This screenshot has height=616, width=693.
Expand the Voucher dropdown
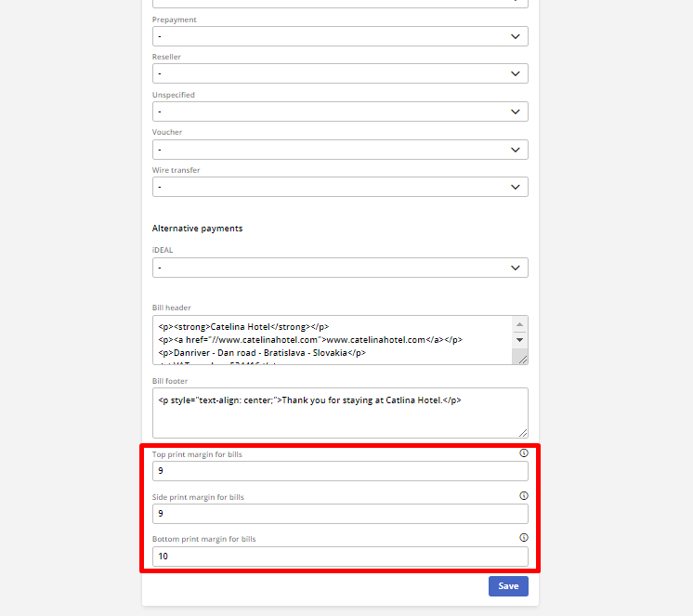[x=340, y=150]
